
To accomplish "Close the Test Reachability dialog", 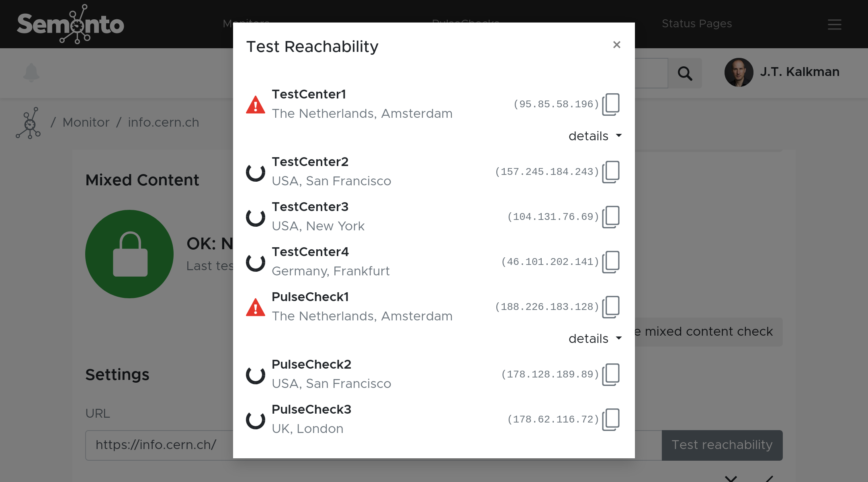I will pos(617,45).
